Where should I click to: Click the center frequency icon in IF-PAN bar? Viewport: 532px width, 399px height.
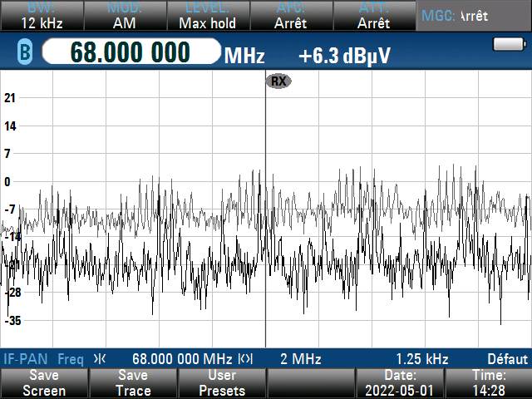tap(100, 359)
